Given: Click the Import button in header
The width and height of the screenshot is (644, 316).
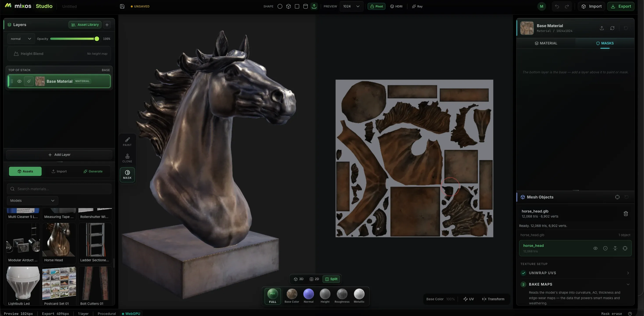Looking at the screenshot, I should [x=591, y=6].
